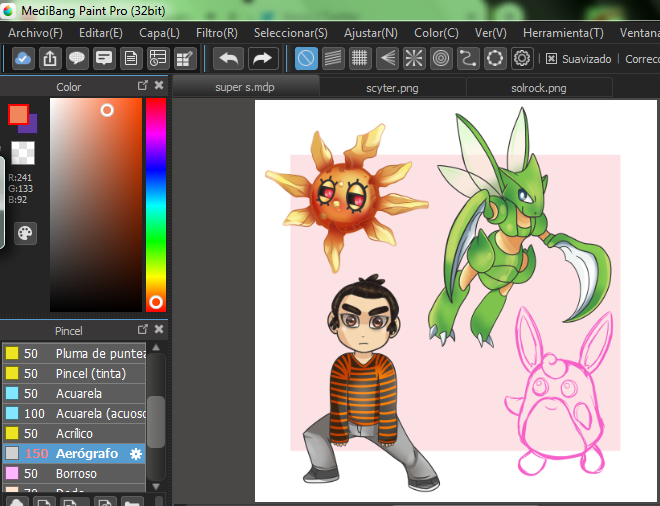Close the Color panel
Image resolution: width=660 pixels, height=506 pixels.
tap(159, 85)
